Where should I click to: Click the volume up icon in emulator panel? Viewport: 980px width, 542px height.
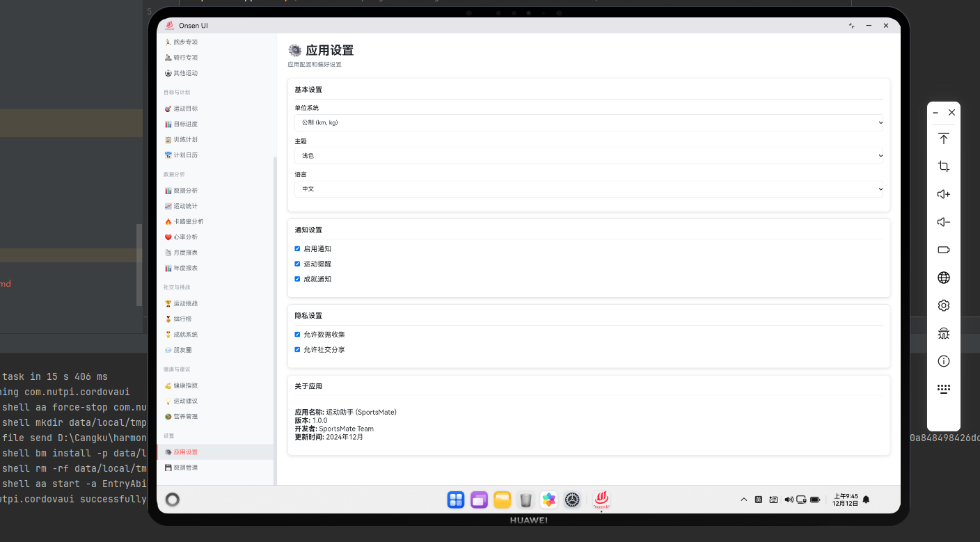click(x=943, y=194)
